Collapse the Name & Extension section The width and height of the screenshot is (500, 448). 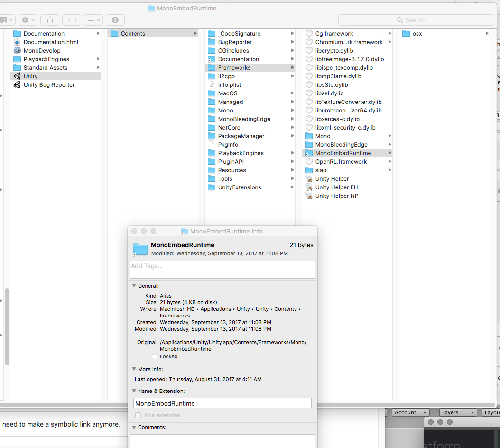pyautogui.click(x=134, y=391)
